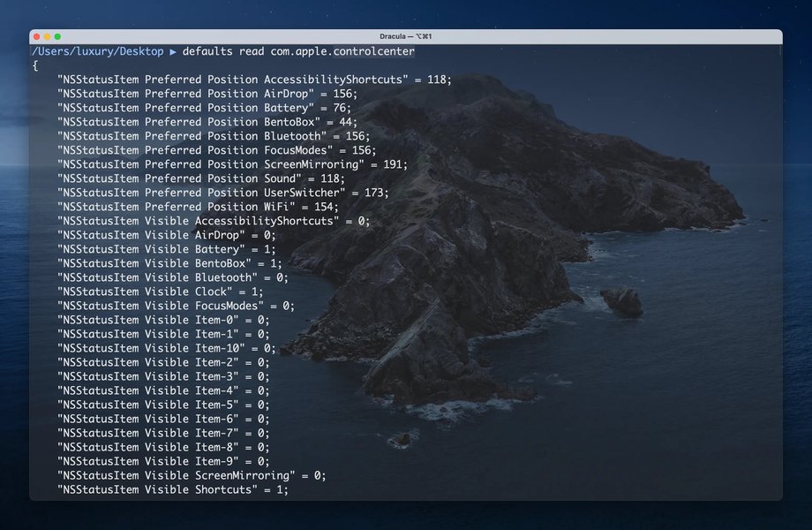Click the red close button on Terminal window
This screenshot has width=812, height=530.
coord(34,36)
